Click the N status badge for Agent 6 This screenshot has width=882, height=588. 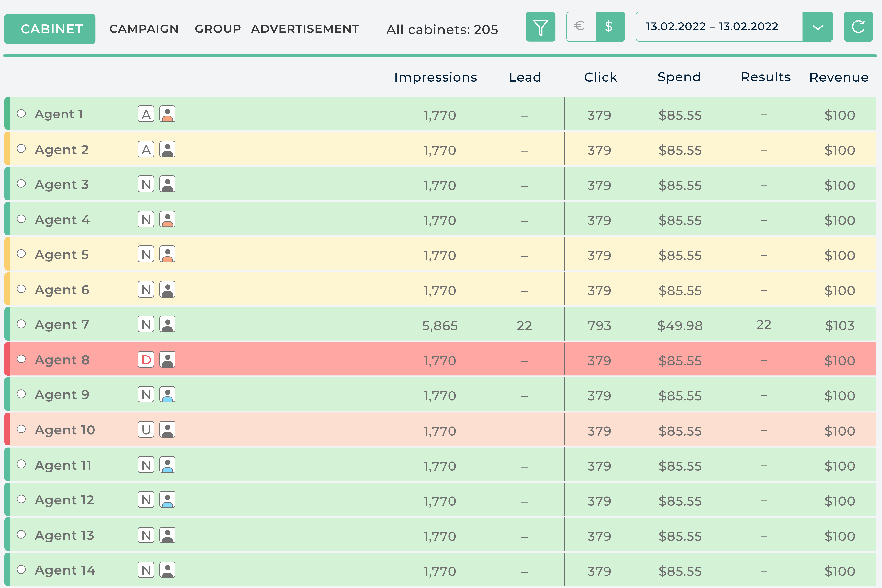click(x=146, y=290)
